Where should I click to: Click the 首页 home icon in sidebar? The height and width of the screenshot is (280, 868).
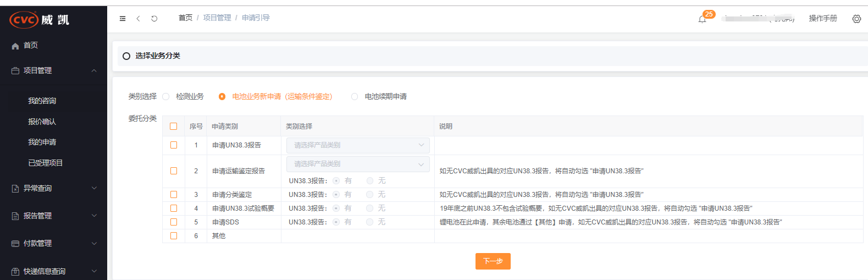click(x=15, y=46)
